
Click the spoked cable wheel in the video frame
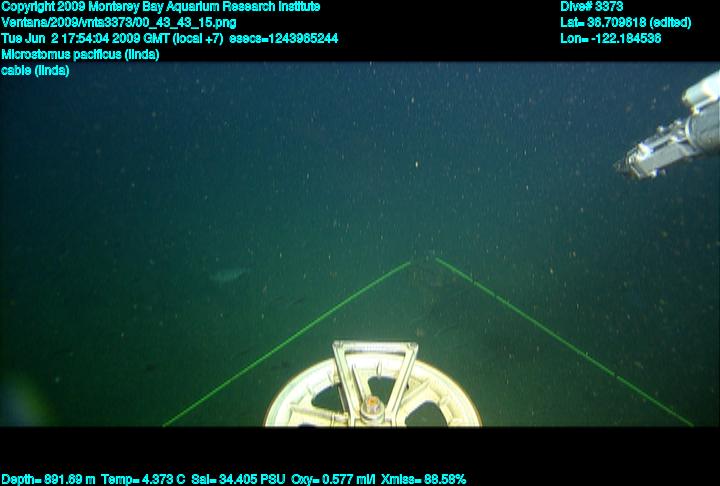pos(373,386)
